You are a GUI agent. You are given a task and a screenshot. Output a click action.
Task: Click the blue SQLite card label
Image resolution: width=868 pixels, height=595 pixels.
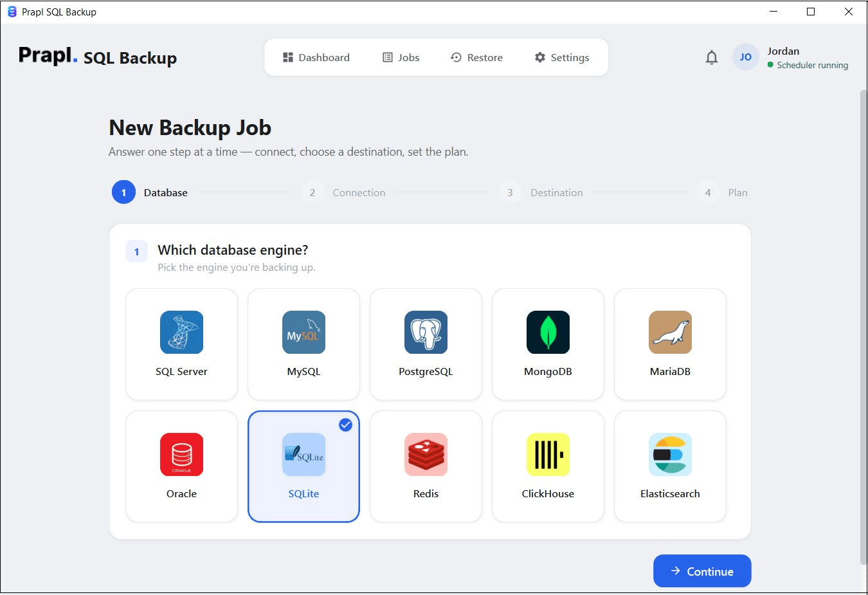tap(303, 493)
